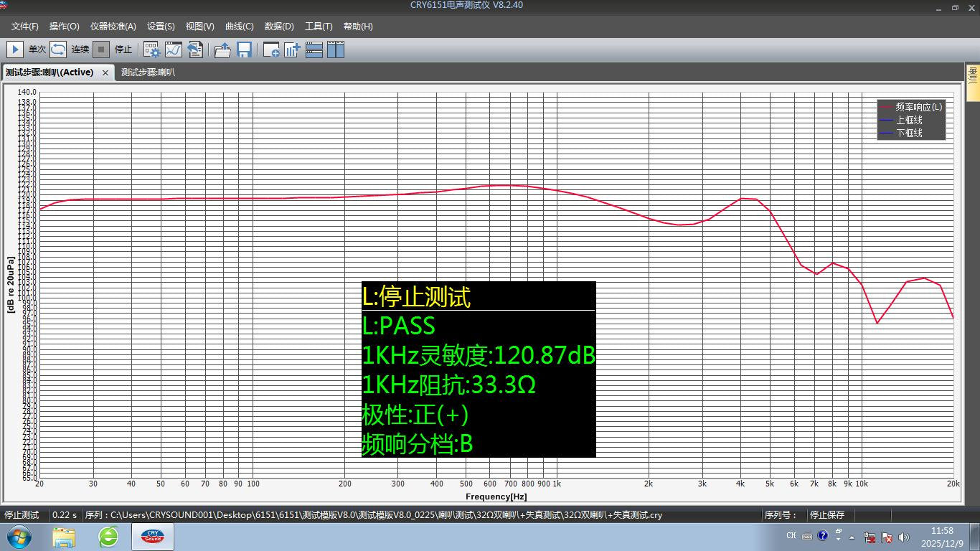The image size is (980, 551).
Task: Click the curve graph toolbar icon
Action: tap(173, 50)
